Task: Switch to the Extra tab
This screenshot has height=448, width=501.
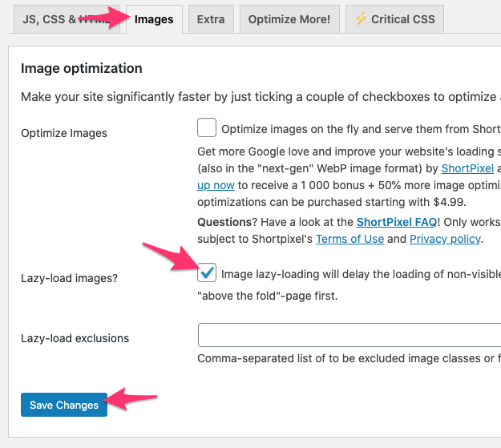Action: click(x=211, y=19)
